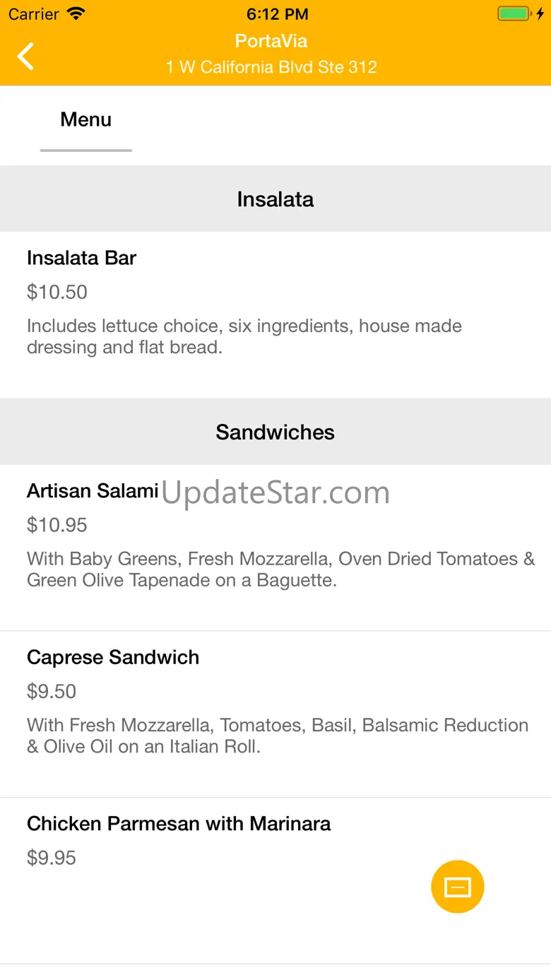This screenshot has width=551, height=980.
Task: Click the $10.95 Artisan Salami price
Action: point(57,525)
